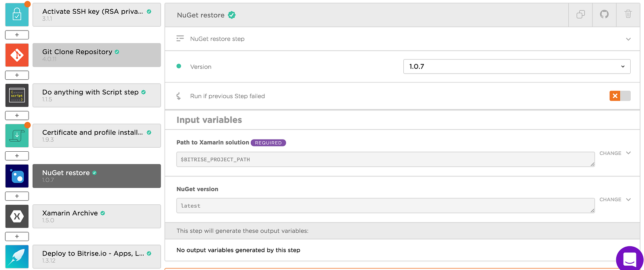Click the Deploy to Bitrise.io icon
Screen dimensions: 644x270
pyautogui.click(x=17, y=256)
